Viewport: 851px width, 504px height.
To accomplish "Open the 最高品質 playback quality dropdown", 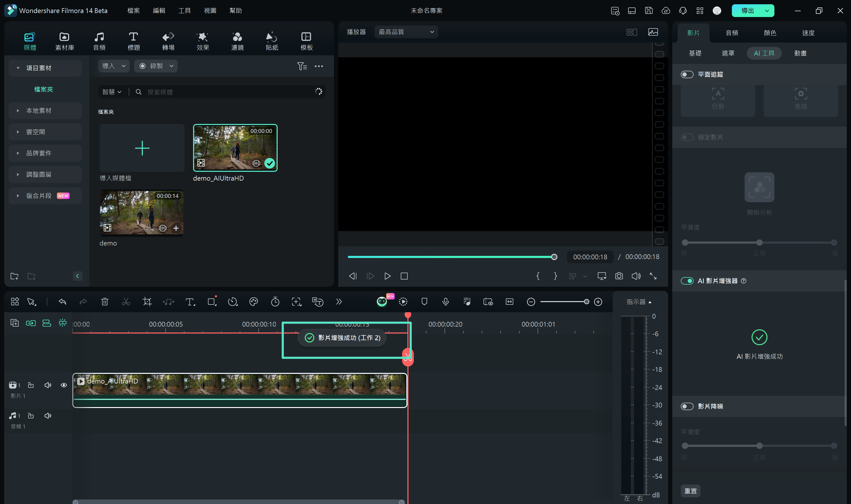I will click(406, 32).
